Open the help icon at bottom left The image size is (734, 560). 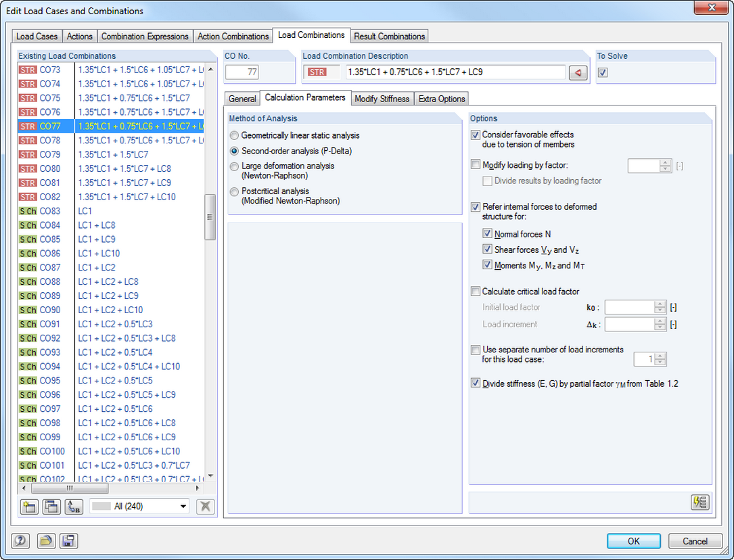coord(20,541)
